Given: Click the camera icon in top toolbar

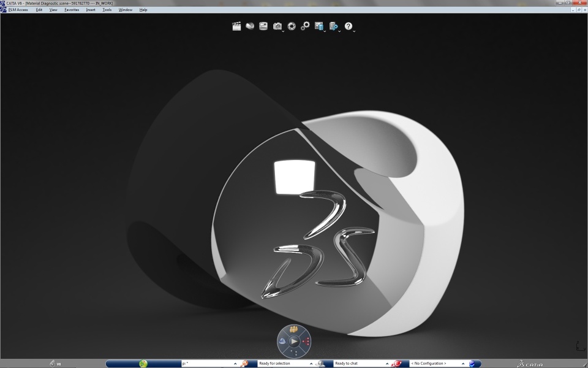Looking at the screenshot, I should tap(277, 26).
